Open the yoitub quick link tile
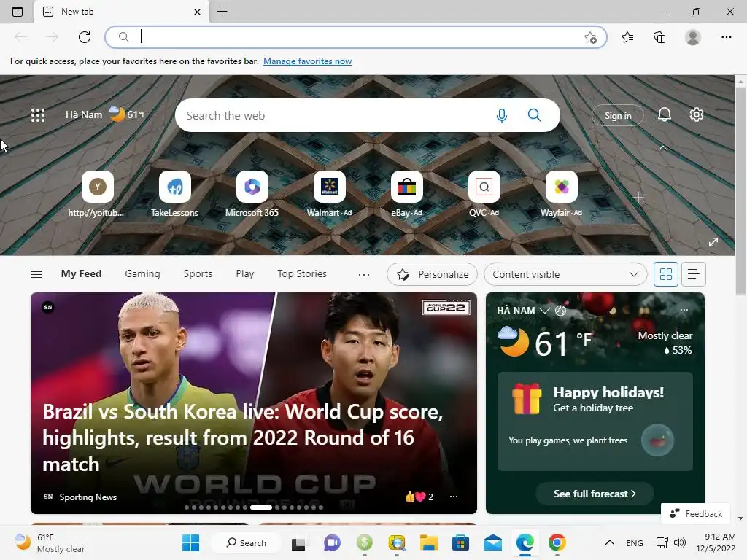 [97, 194]
